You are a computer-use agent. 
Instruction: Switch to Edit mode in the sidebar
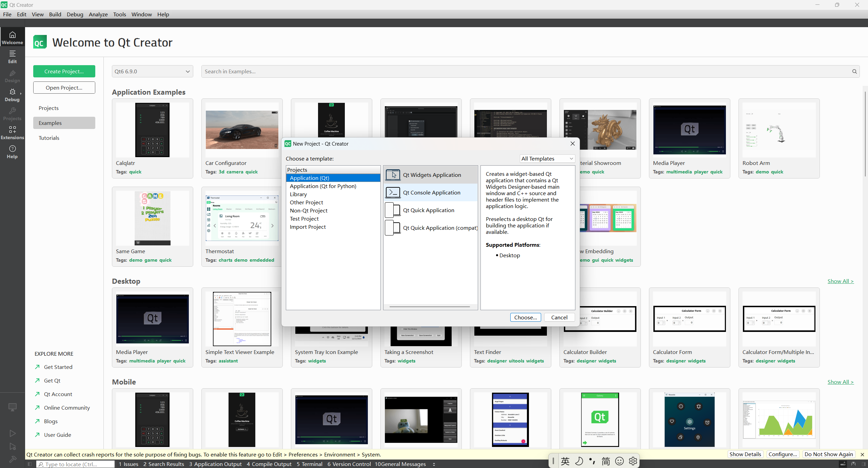(x=12, y=57)
